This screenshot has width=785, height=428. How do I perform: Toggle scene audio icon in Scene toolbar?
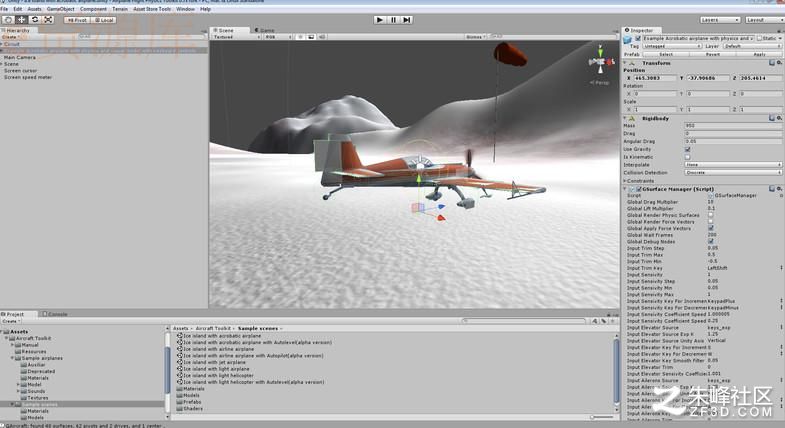pos(321,37)
